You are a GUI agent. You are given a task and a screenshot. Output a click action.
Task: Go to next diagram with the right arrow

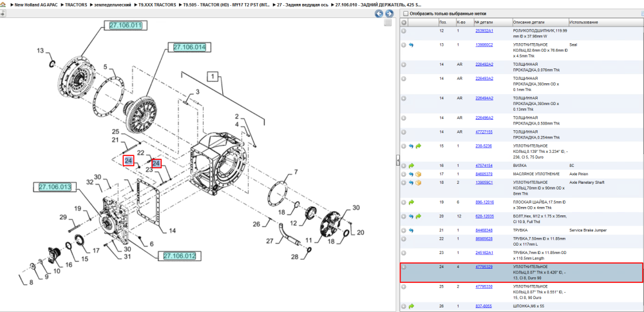389,14
